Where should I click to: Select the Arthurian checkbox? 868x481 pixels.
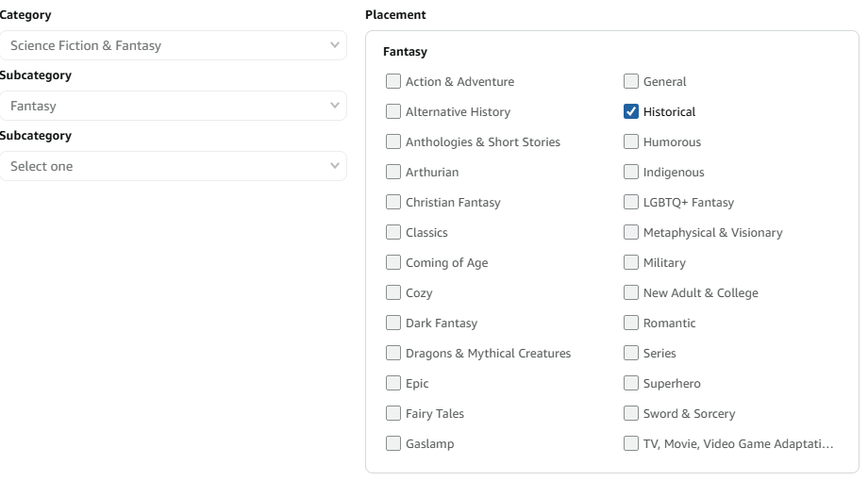tap(393, 172)
